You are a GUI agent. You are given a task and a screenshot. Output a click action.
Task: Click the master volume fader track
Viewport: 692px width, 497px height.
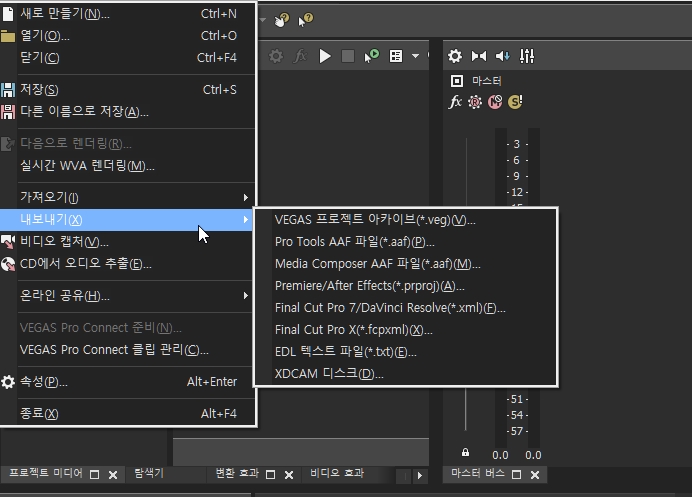pyautogui.click(x=466, y=409)
